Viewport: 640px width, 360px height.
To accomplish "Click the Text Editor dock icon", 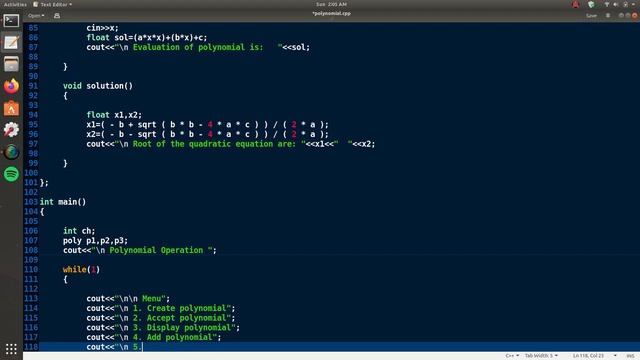I will [x=11, y=42].
